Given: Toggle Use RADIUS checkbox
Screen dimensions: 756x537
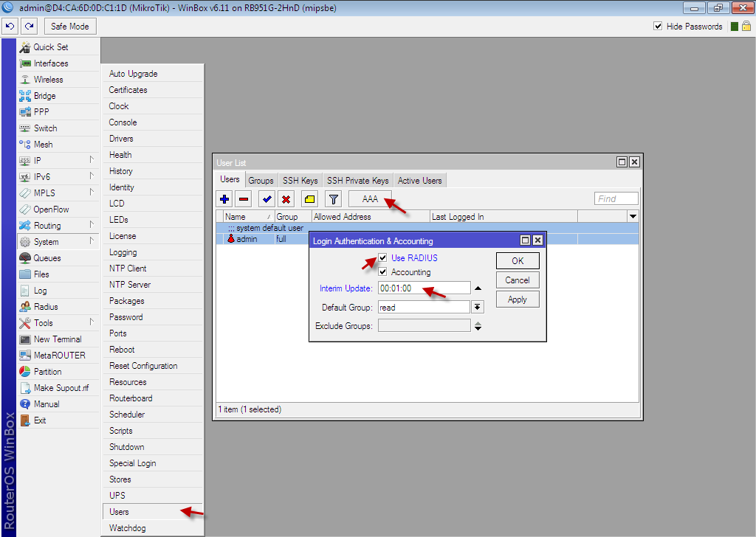Looking at the screenshot, I should pyautogui.click(x=383, y=257).
